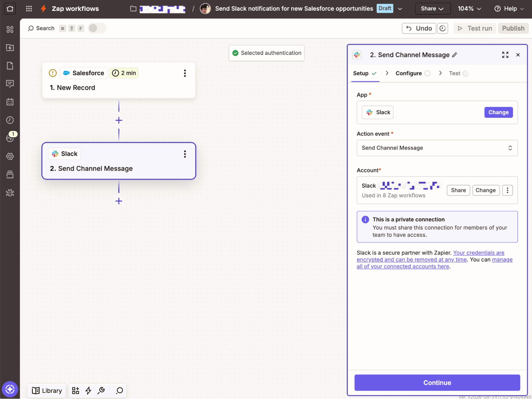The image size is (532, 399).
Task: Open the sidebar zap file icon
Action: (10, 47)
